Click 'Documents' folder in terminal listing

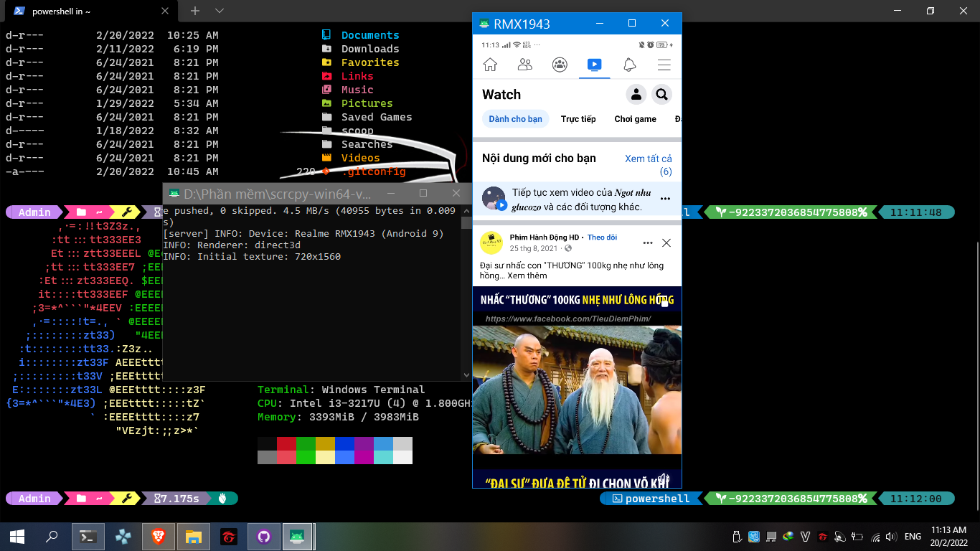(370, 35)
